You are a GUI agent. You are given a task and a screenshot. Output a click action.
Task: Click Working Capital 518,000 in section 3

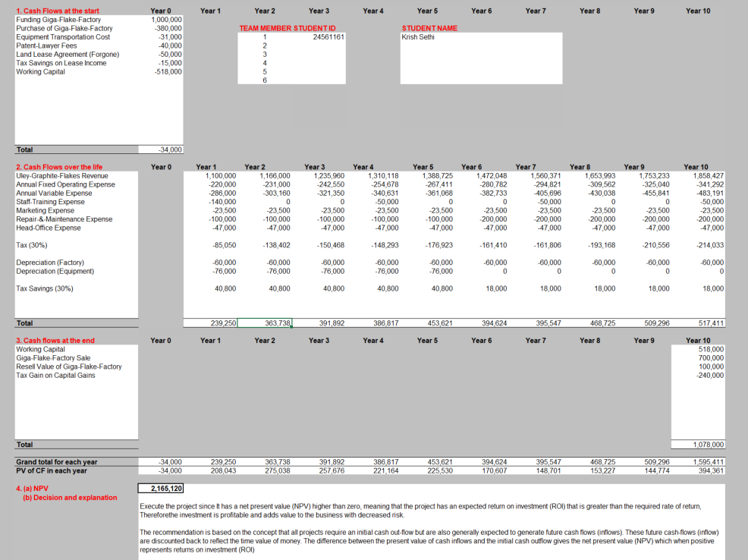point(712,349)
